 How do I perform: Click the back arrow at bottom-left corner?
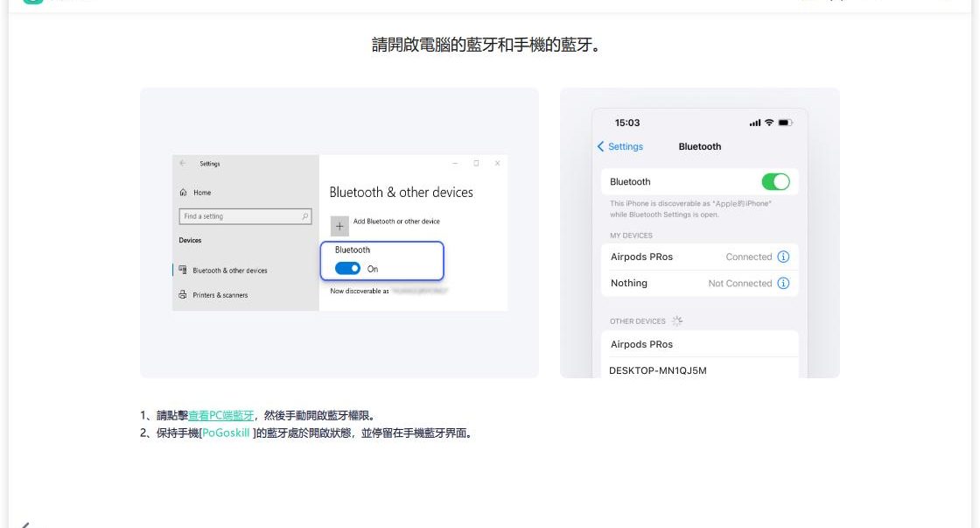click(x=25, y=524)
